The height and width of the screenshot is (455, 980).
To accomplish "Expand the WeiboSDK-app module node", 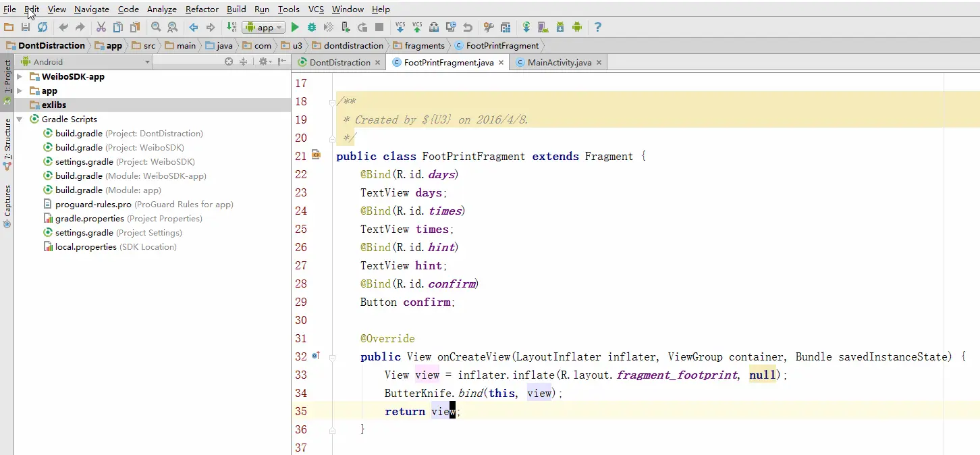I will 20,77.
